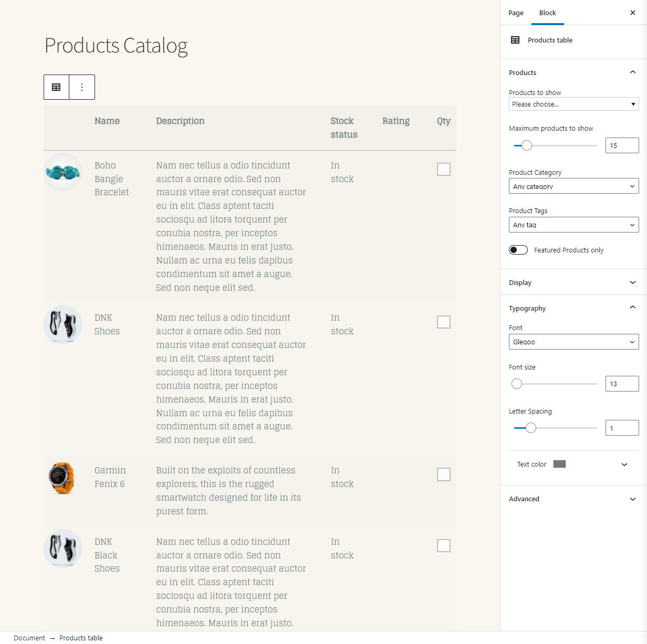Adjust the Font size slider

pyautogui.click(x=517, y=384)
